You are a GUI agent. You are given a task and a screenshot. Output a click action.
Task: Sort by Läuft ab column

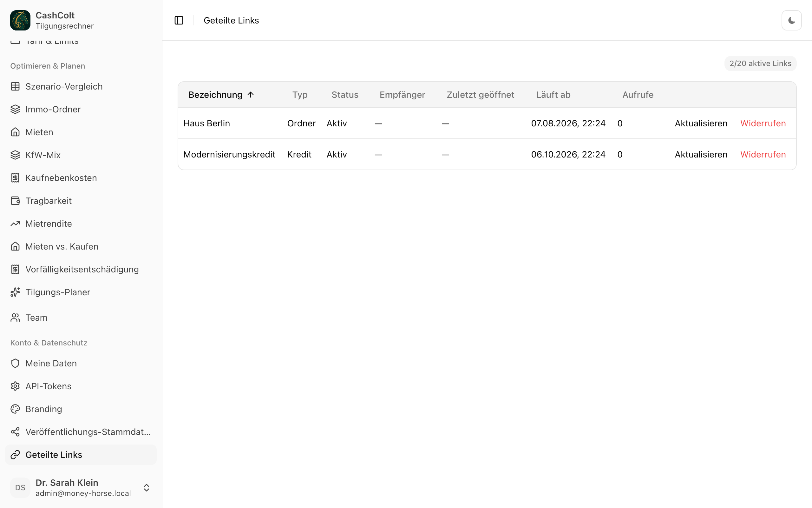click(x=553, y=95)
